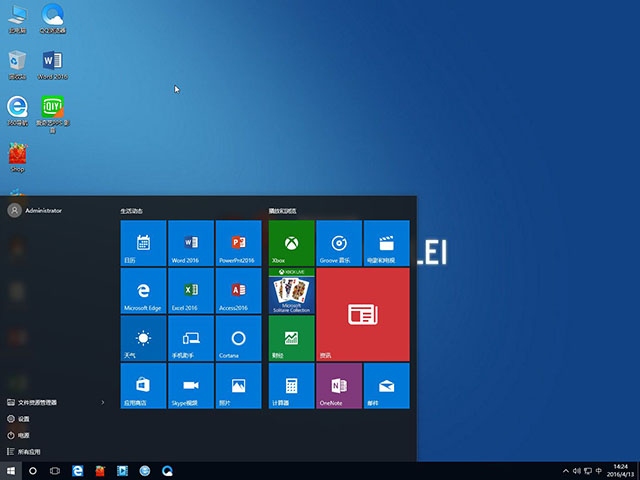
Task: Open the Skype video tile
Action: pyautogui.click(x=192, y=386)
